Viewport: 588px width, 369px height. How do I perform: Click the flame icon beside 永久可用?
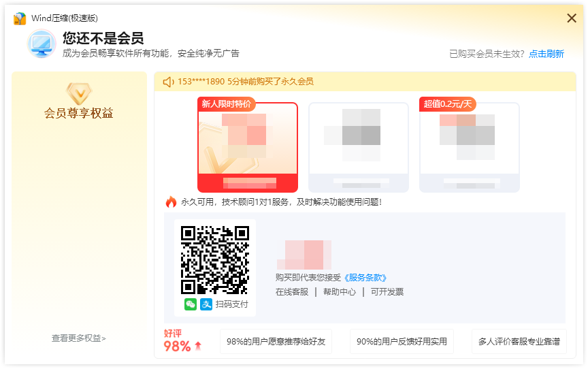point(171,202)
